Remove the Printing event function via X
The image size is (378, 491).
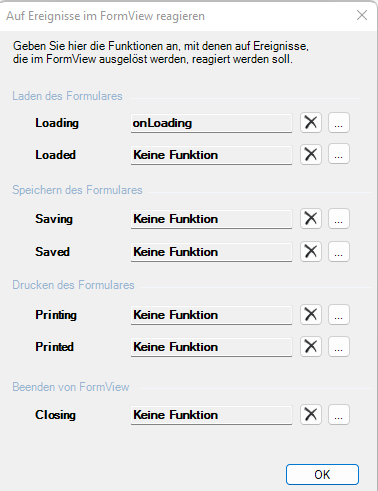[x=311, y=314]
